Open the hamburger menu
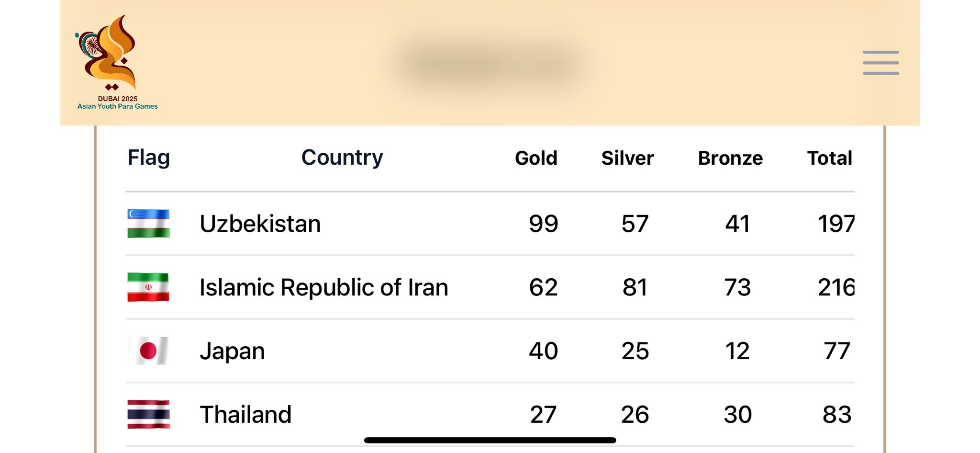 [880, 63]
